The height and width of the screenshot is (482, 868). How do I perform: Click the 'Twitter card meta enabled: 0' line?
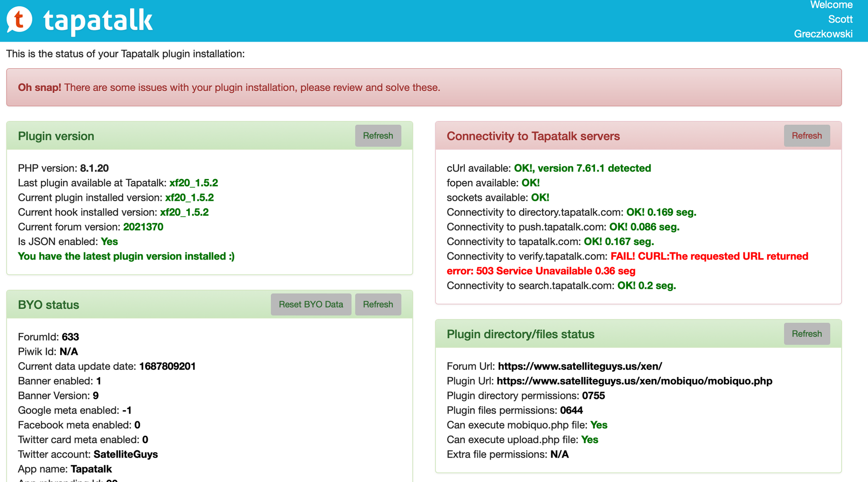click(83, 440)
